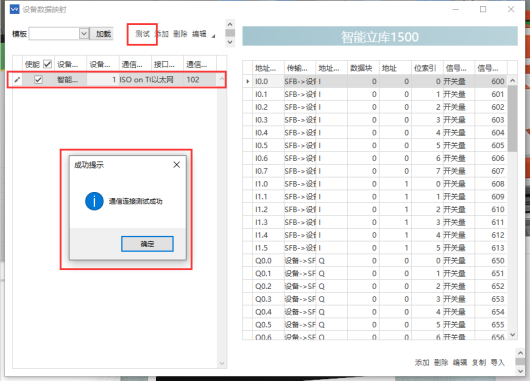Click the device list scroll-down arrow
Screen dimensions: 530x381
222,363
